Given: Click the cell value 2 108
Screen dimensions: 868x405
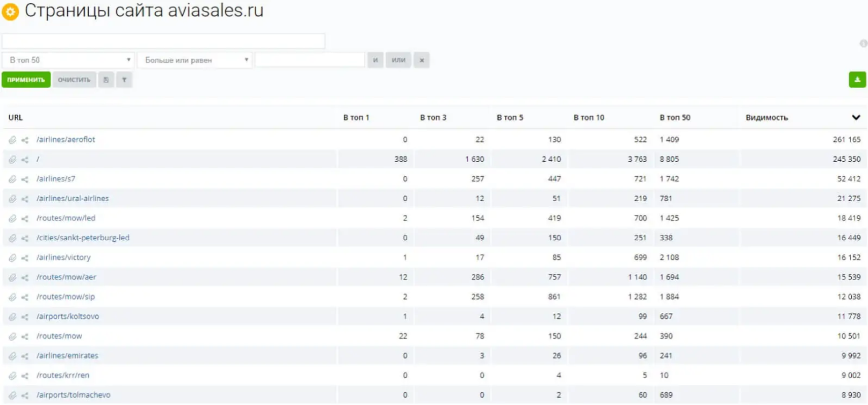Looking at the screenshot, I should (x=669, y=257).
